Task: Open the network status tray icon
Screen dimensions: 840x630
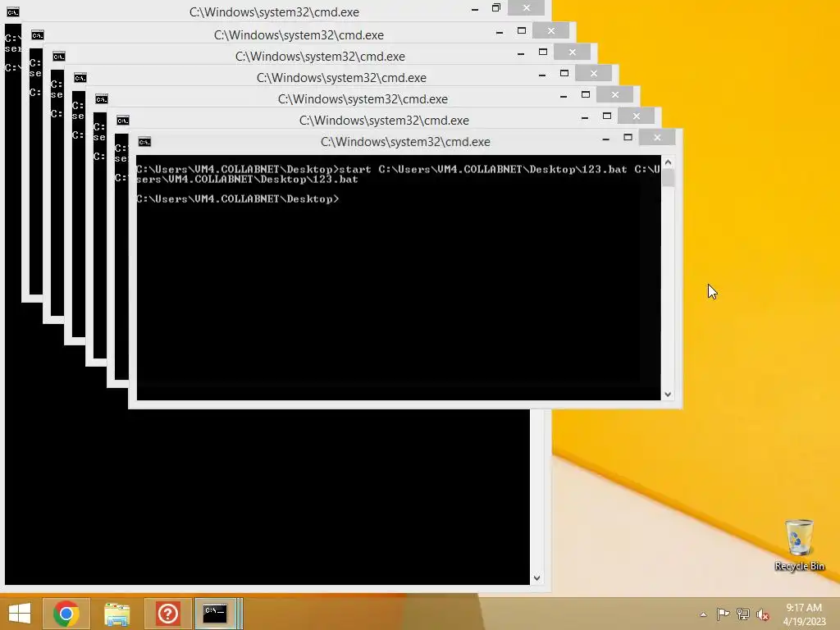Action: coord(742,614)
